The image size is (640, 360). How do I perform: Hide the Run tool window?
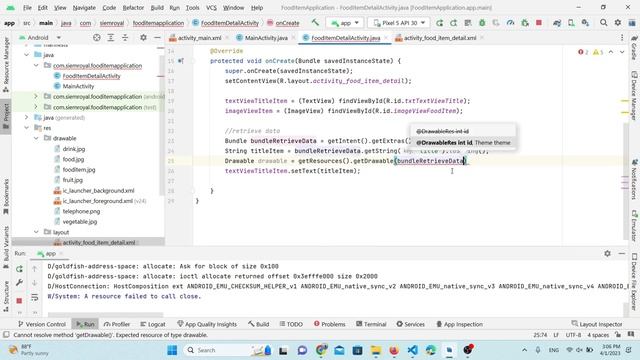tap(622, 253)
